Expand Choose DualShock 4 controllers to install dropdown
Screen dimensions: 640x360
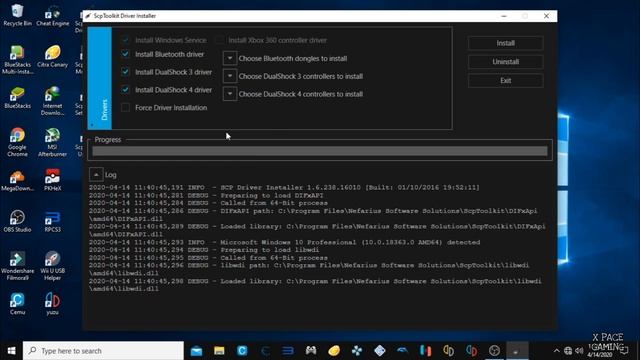[230, 94]
